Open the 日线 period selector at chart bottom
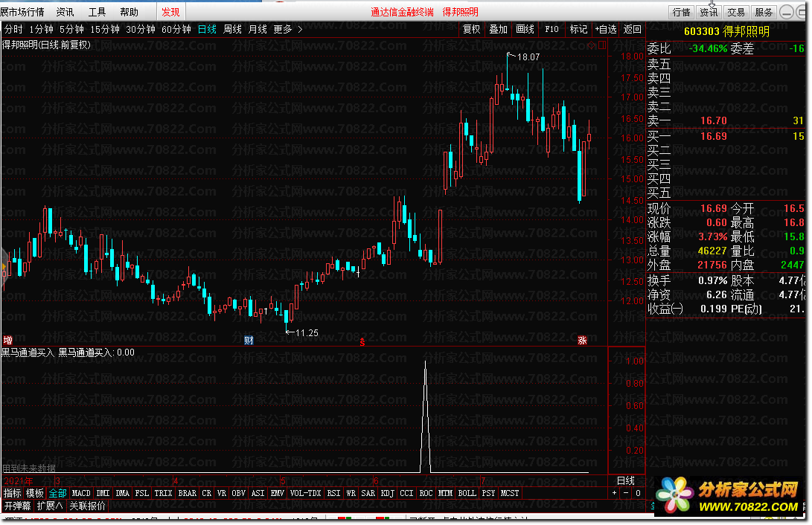The width and height of the screenshot is (812, 525). (x=626, y=480)
